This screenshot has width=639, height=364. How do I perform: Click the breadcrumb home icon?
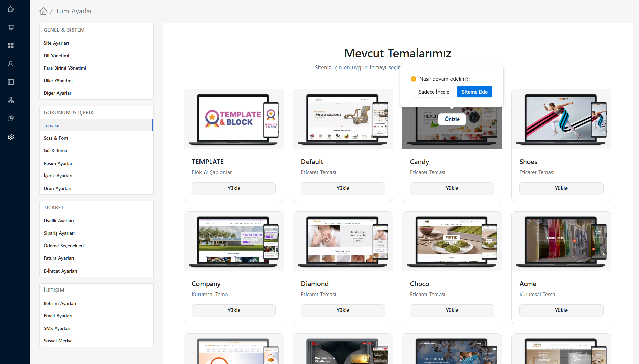(43, 11)
